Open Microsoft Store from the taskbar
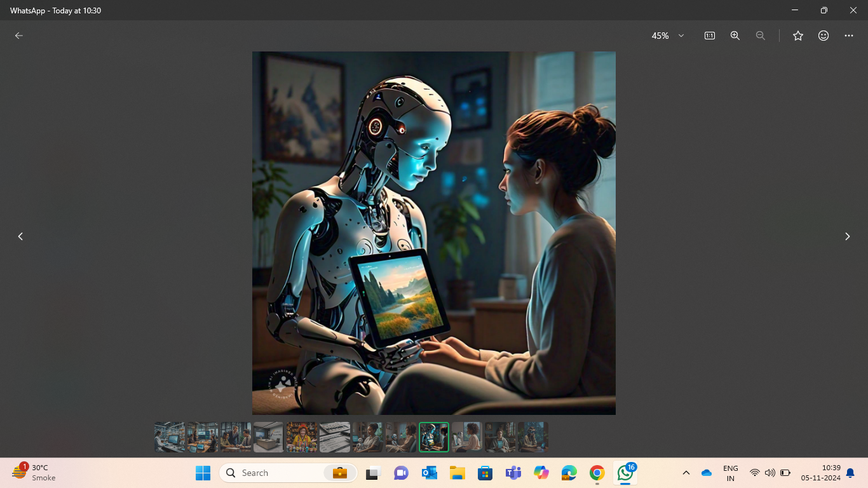 [x=485, y=473]
